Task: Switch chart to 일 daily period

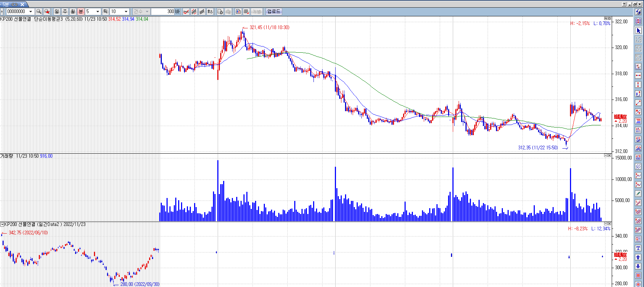Action: [x=57, y=12]
